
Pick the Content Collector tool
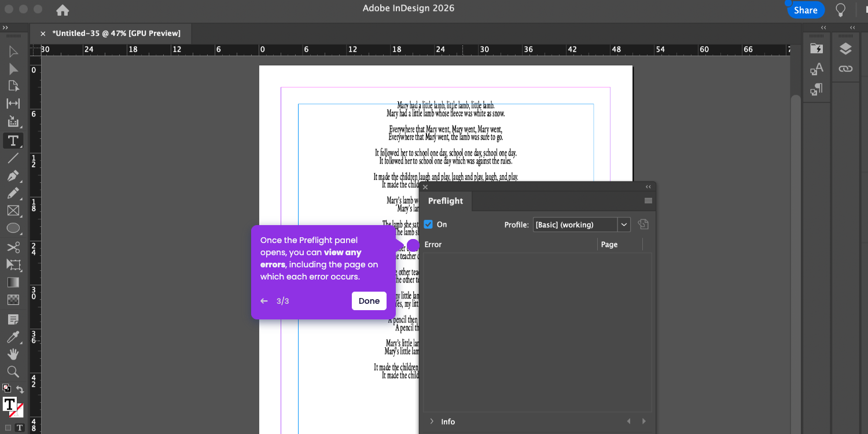coord(13,122)
